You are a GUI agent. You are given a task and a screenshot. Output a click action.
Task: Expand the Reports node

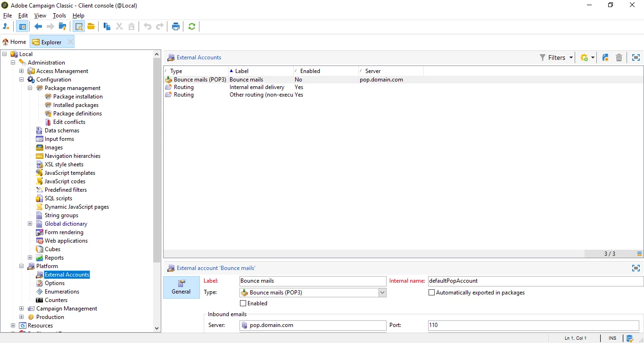tap(30, 258)
